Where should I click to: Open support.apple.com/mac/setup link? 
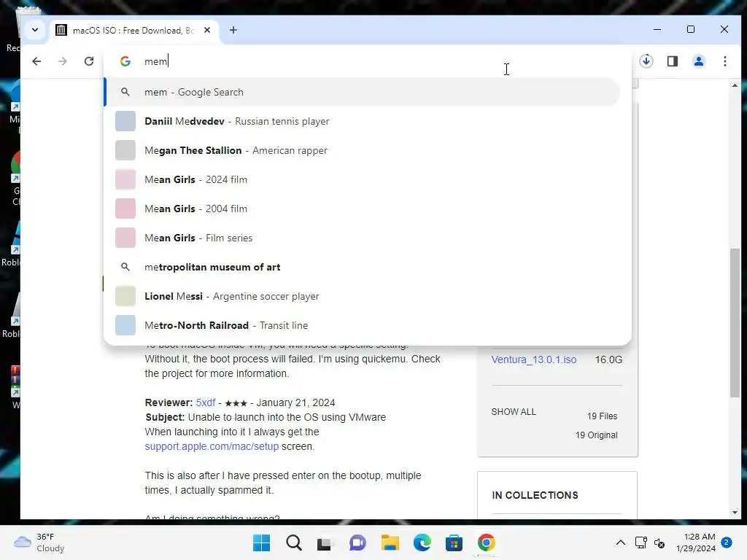(x=212, y=447)
